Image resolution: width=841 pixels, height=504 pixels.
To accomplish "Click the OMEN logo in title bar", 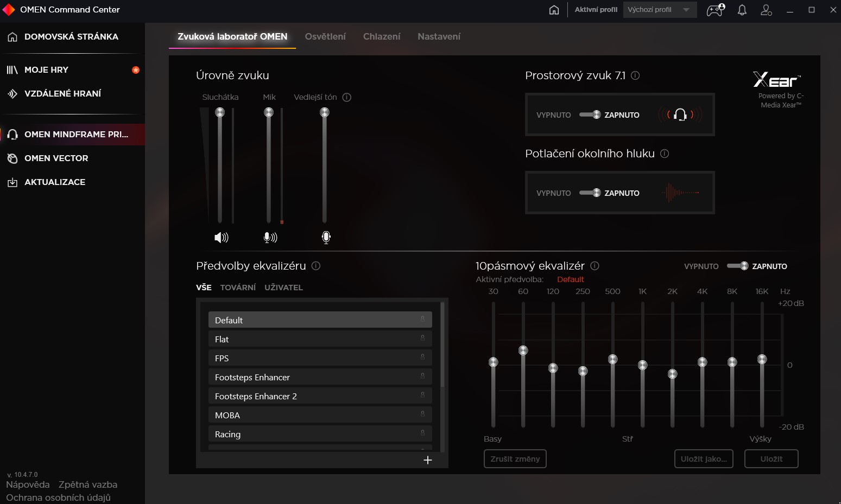I will click(x=9, y=10).
